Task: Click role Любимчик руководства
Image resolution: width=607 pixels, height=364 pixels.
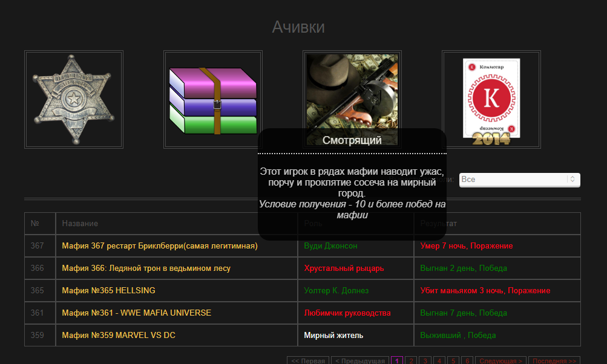Action: (x=347, y=313)
